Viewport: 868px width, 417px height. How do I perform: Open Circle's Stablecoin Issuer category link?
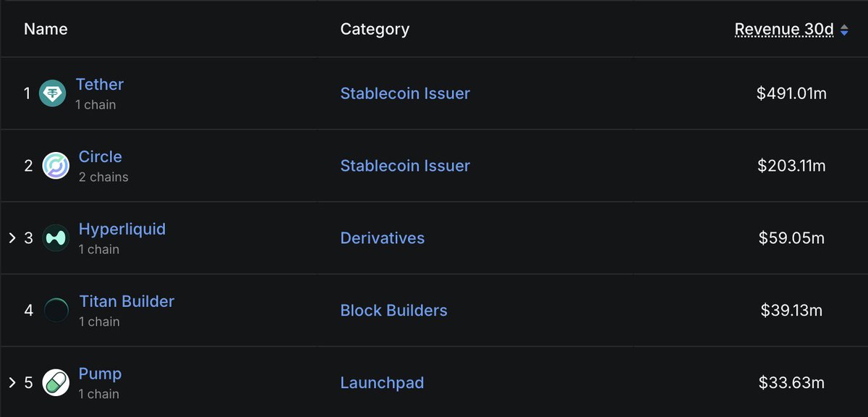tap(405, 166)
